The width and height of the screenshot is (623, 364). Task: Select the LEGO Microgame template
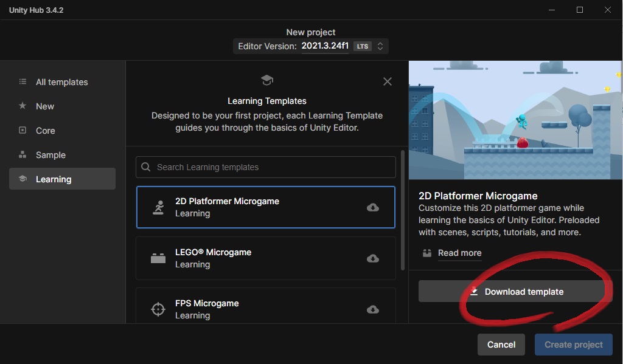point(266,258)
